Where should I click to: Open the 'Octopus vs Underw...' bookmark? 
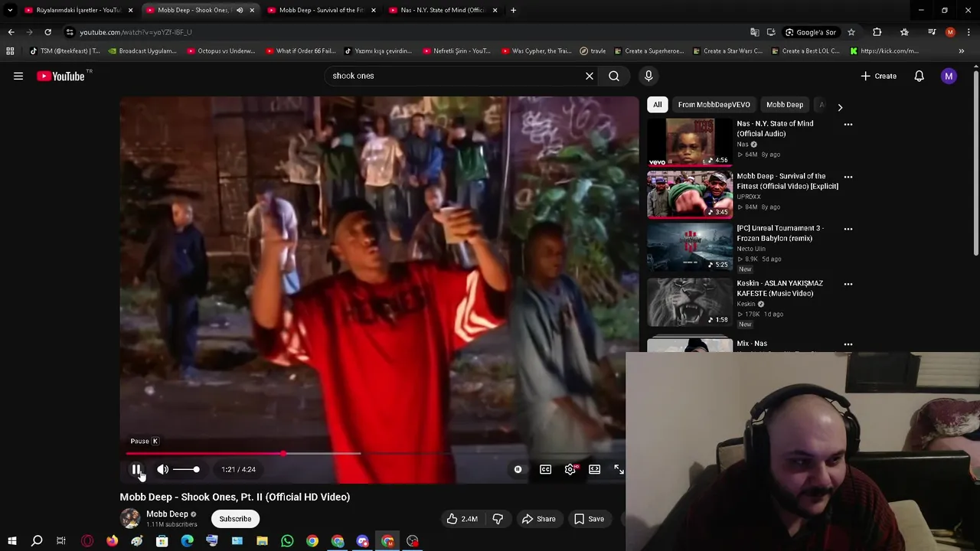220,51
